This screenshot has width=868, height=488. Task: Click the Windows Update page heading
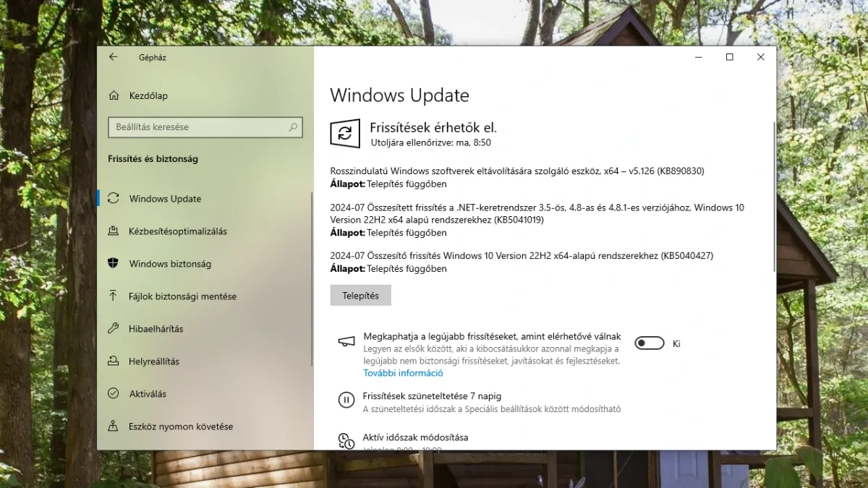399,95
